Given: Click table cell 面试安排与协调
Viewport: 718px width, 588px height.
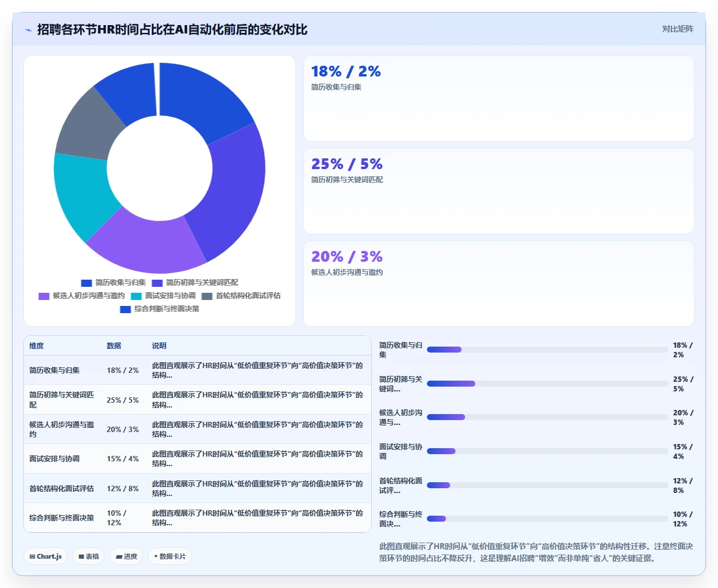Looking at the screenshot, I should [54, 459].
